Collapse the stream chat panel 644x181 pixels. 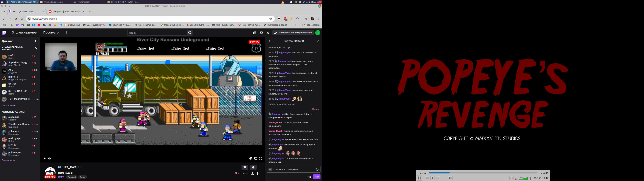coord(269,41)
